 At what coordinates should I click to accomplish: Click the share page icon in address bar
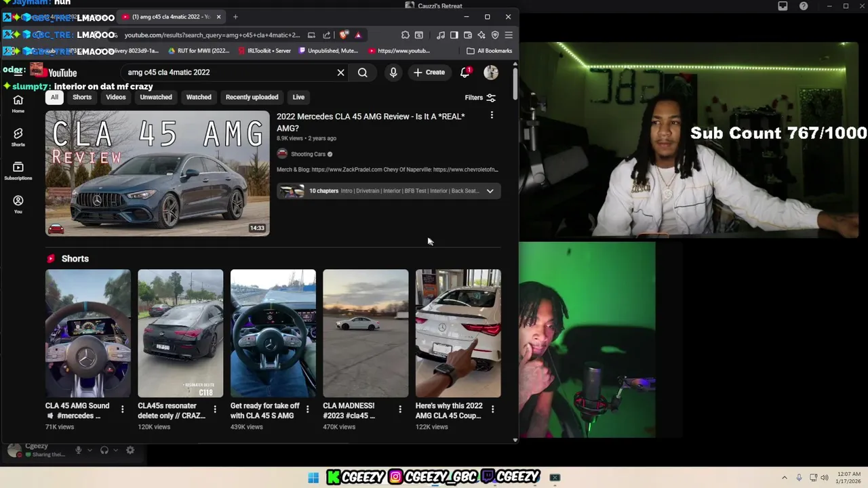pos(327,35)
